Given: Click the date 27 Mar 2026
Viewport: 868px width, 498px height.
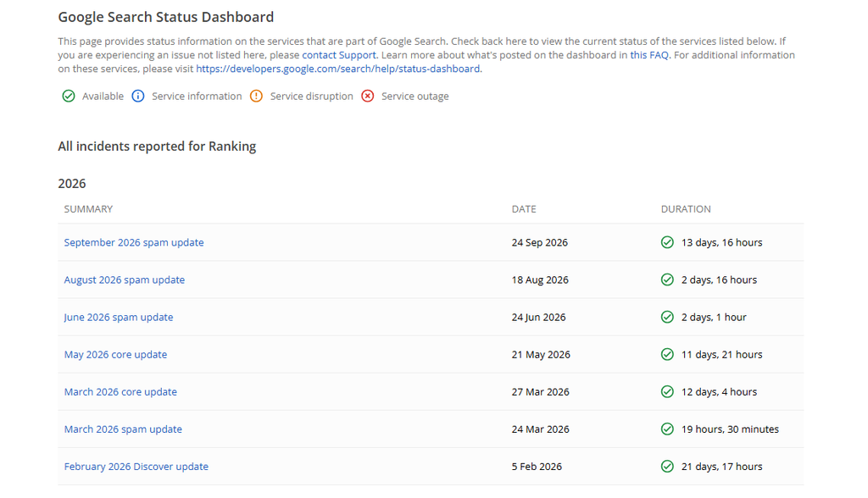Looking at the screenshot, I should coord(540,392).
